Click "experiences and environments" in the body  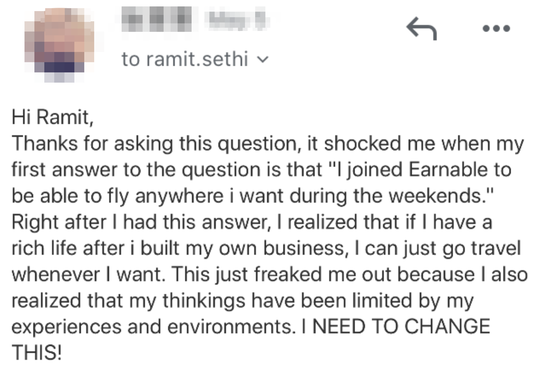coord(151,327)
